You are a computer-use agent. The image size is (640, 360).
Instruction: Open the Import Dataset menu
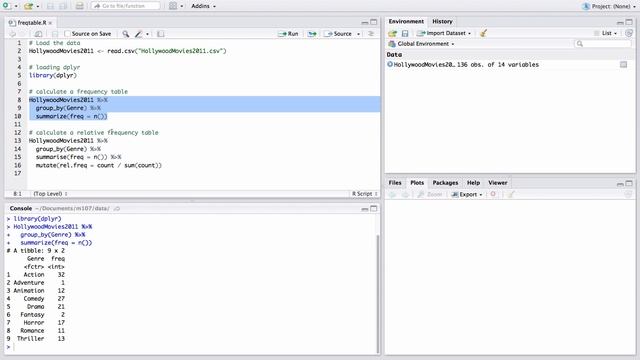(444, 33)
